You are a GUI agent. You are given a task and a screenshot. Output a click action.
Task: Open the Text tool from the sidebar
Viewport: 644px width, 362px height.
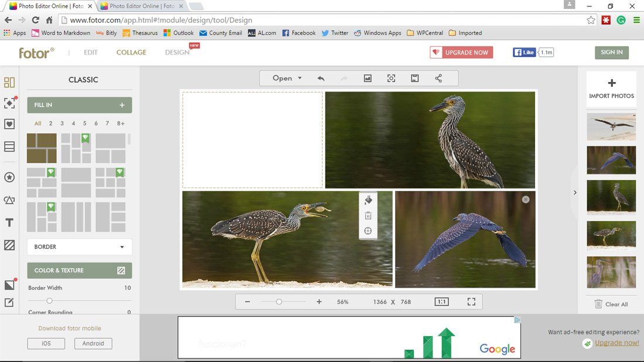(x=9, y=223)
